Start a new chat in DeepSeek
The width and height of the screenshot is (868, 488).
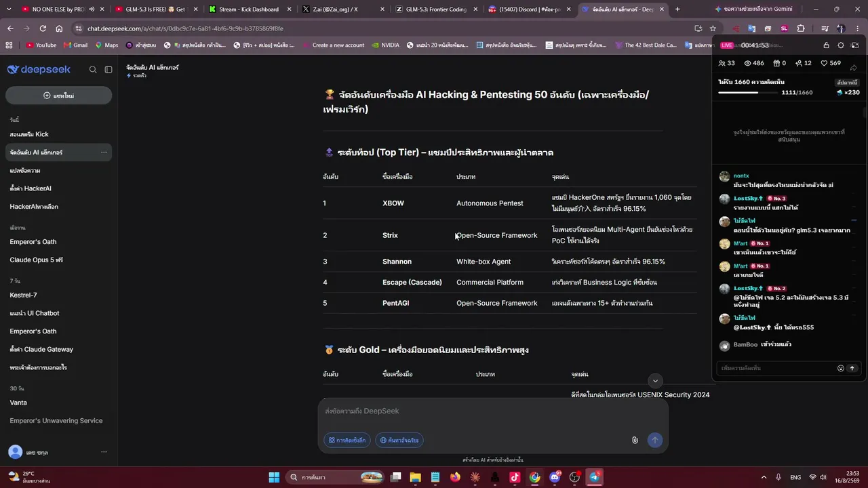58,96
